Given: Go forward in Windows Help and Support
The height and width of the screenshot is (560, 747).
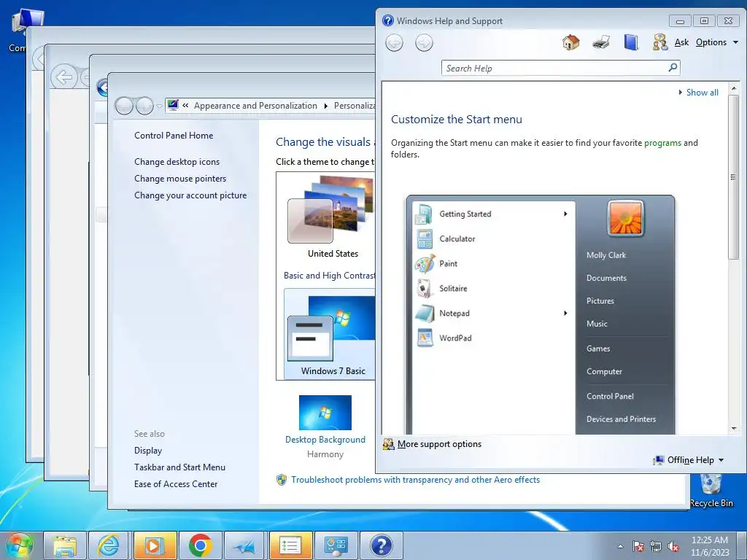Looking at the screenshot, I should tap(424, 43).
